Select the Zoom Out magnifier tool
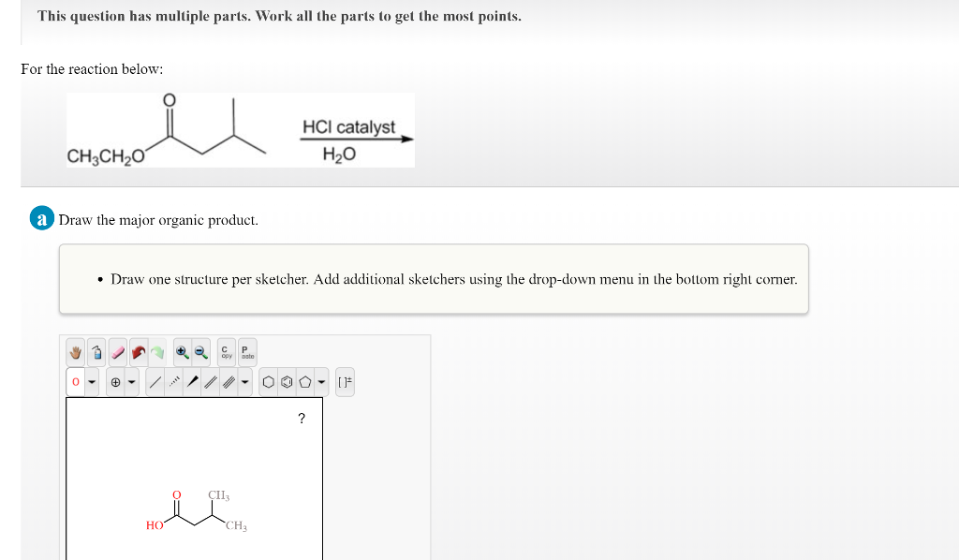The height and width of the screenshot is (560, 959). 200,353
